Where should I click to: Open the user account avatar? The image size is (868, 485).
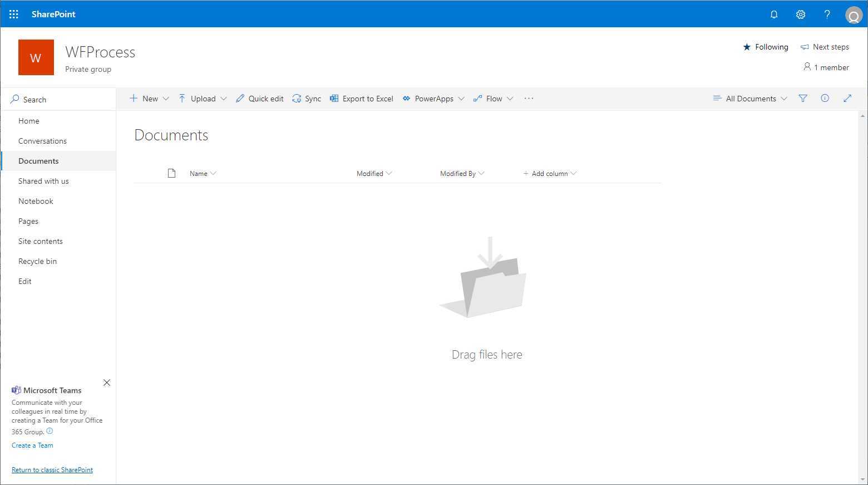pos(854,15)
